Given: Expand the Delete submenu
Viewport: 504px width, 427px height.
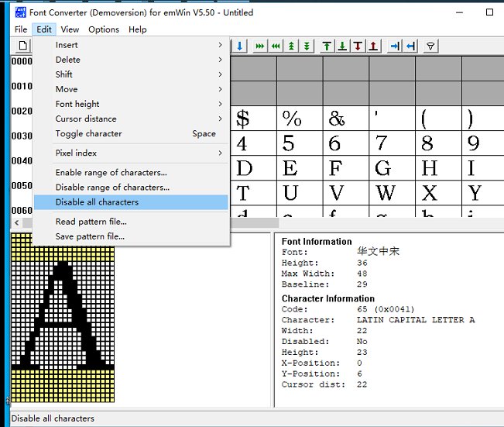Looking at the screenshot, I should coord(131,60).
